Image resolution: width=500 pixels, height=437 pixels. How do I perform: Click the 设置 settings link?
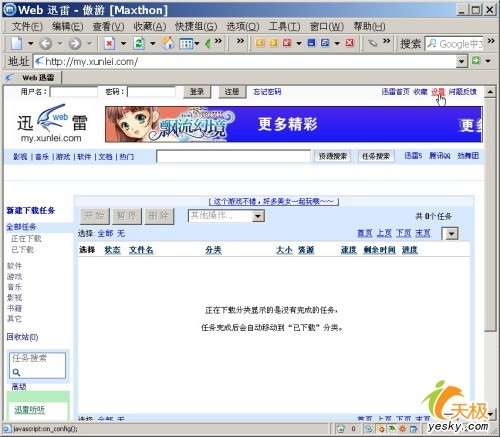[x=438, y=92]
